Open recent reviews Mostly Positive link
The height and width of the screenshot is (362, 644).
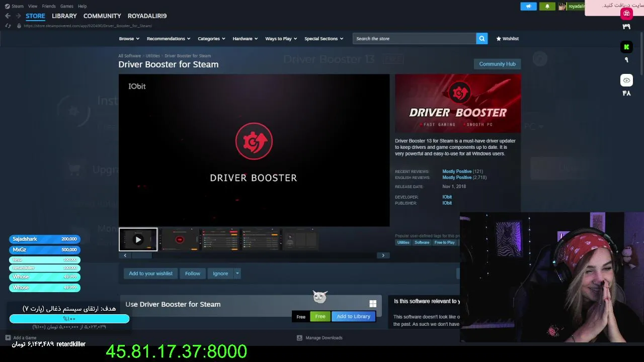(x=457, y=171)
